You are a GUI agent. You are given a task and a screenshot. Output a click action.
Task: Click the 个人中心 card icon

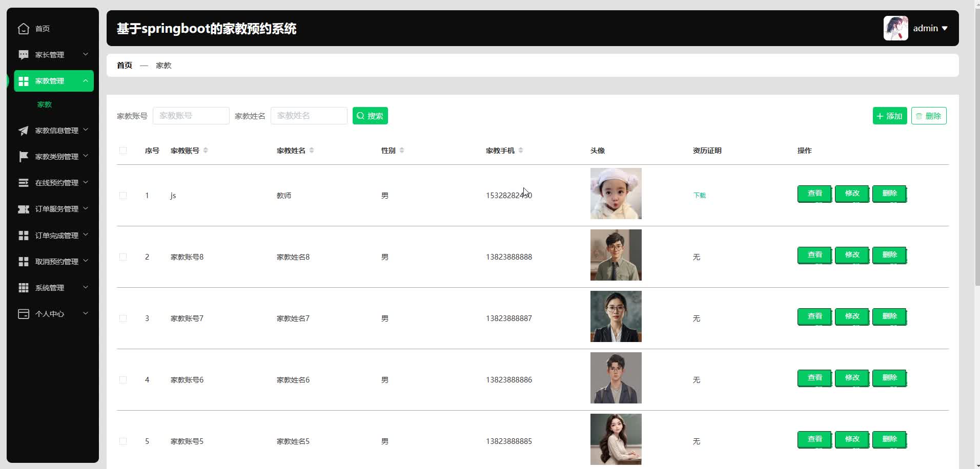(x=24, y=314)
